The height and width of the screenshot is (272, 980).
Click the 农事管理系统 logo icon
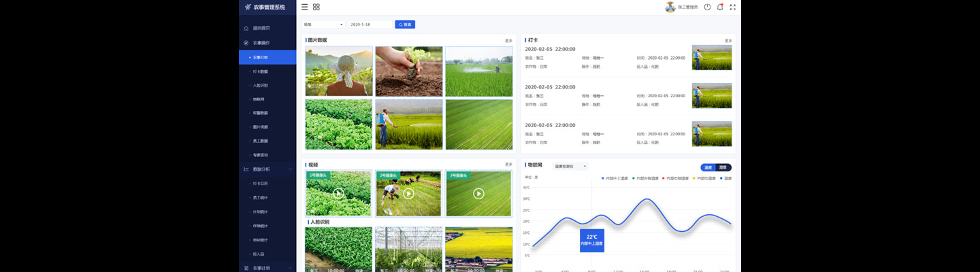pyautogui.click(x=248, y=7)
